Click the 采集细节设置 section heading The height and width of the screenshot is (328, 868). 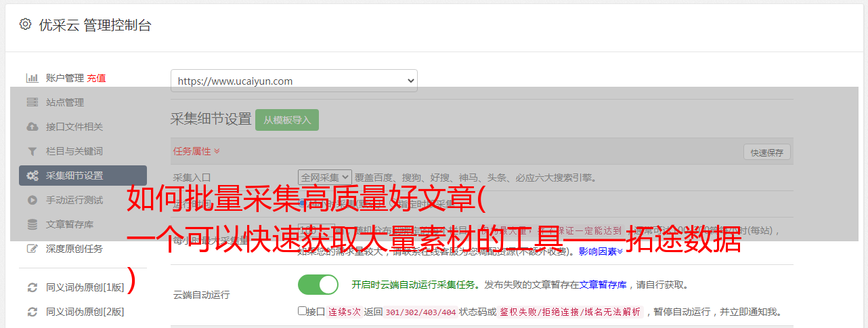(211, 119)
